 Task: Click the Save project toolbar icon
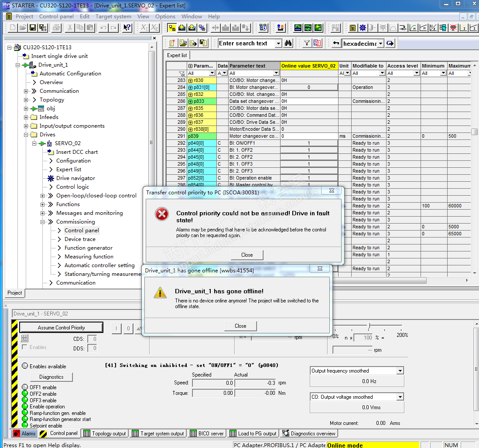pos(33,28)
